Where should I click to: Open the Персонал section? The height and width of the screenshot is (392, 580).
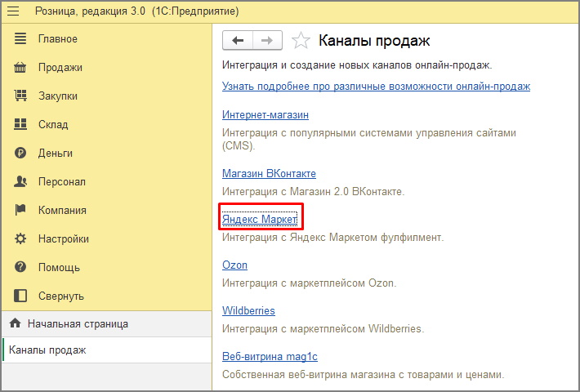[x=62, y=181]
